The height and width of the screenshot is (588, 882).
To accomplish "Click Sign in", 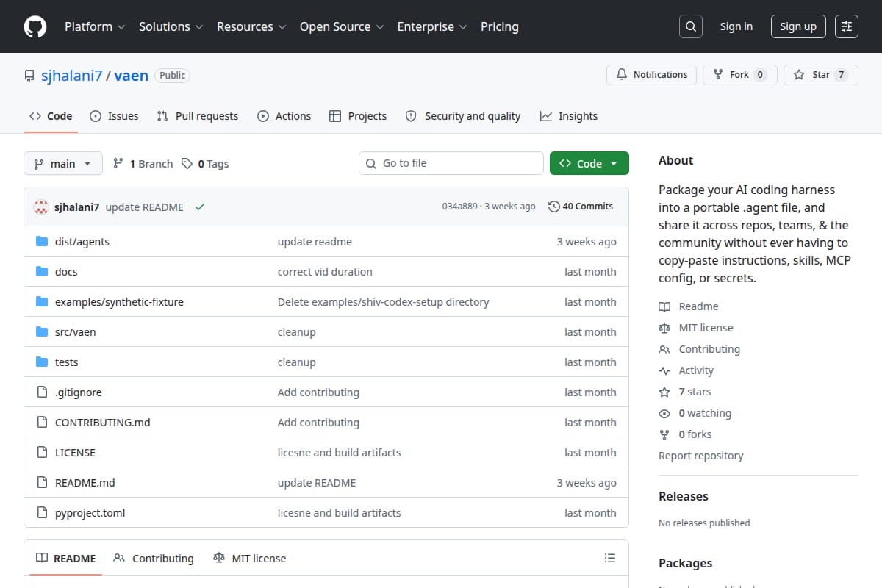I will 736,26.
